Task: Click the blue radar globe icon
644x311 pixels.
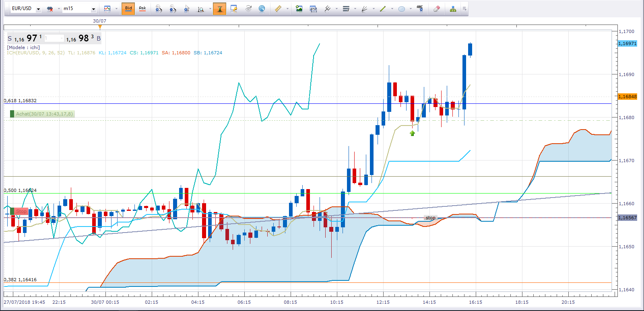Action: pos(262,9)
